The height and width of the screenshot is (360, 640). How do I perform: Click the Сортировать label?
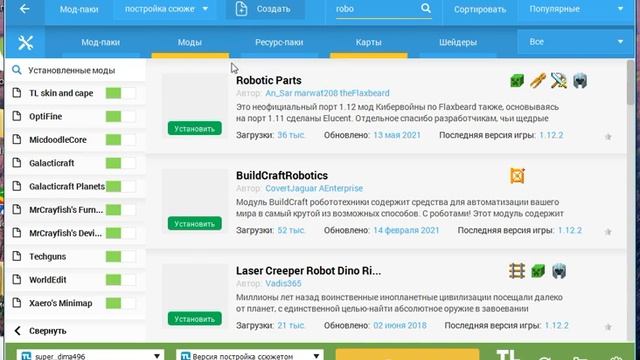pos(480,9)
